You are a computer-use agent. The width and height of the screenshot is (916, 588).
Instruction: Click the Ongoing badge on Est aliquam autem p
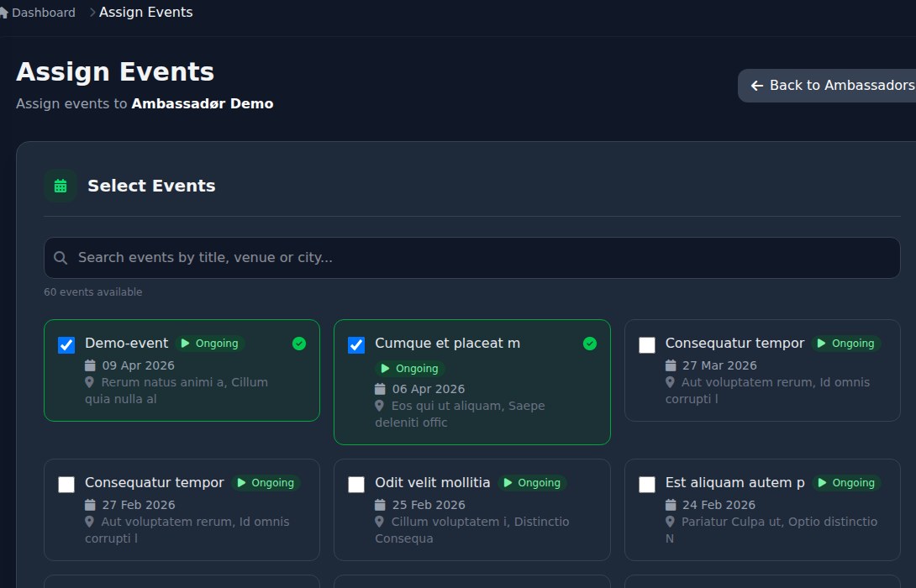tap(846, 483)
